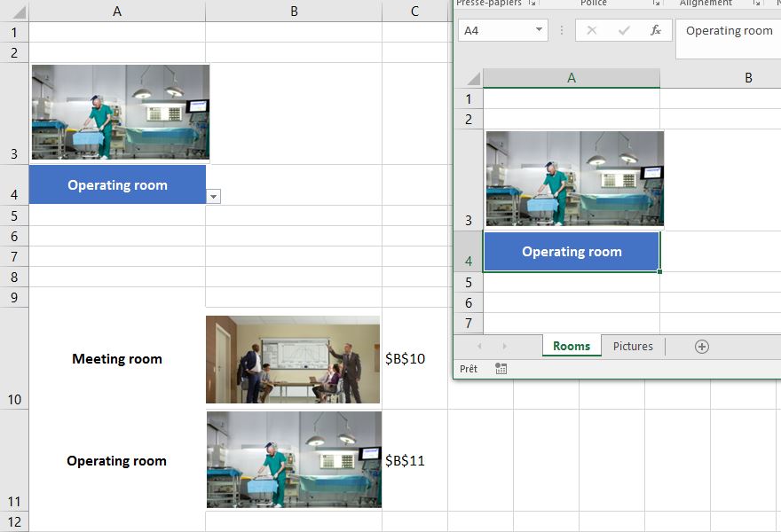Image resolution: width=781 pixels, height=532 pixels.
Task: Select row 10 header in left sheet
Action: click(x=14, y=359)
